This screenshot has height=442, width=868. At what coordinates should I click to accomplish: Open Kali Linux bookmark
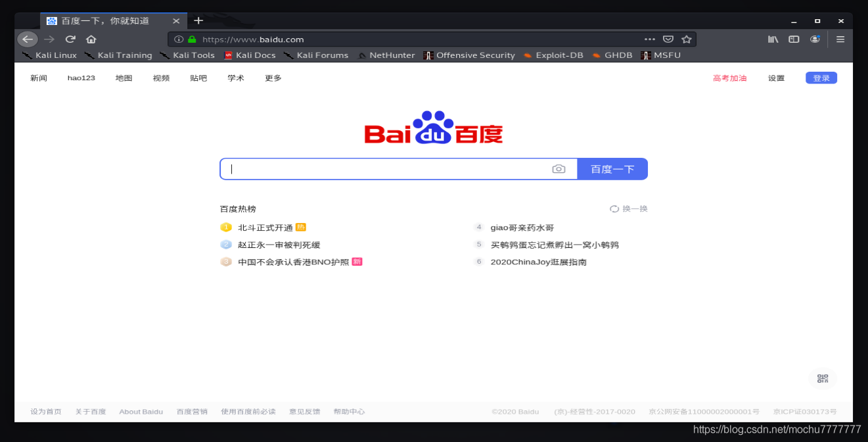[49, 55]
